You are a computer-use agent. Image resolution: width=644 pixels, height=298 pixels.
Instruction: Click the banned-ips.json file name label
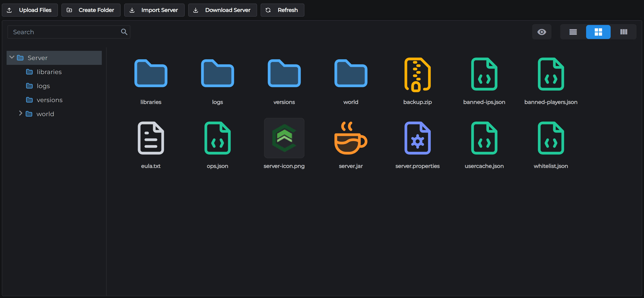point(484,102)
